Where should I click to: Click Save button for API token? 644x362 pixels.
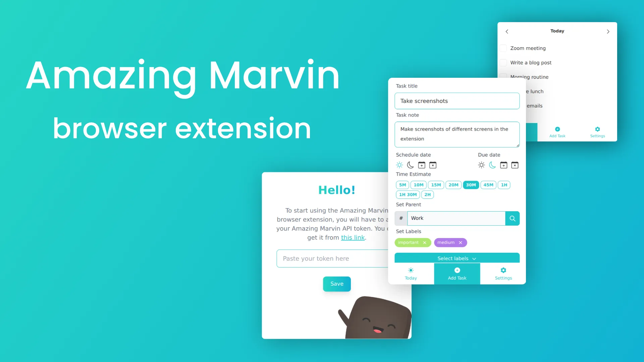tap(337, 283)
